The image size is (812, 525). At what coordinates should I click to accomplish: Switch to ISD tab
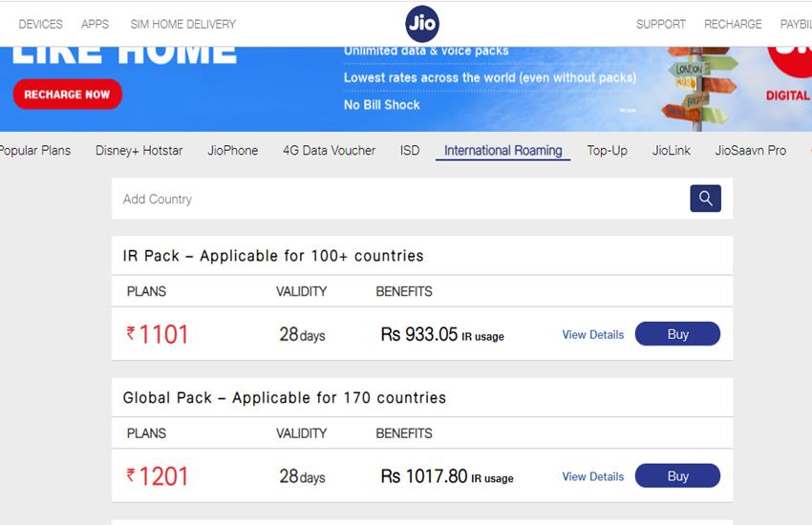410,151
